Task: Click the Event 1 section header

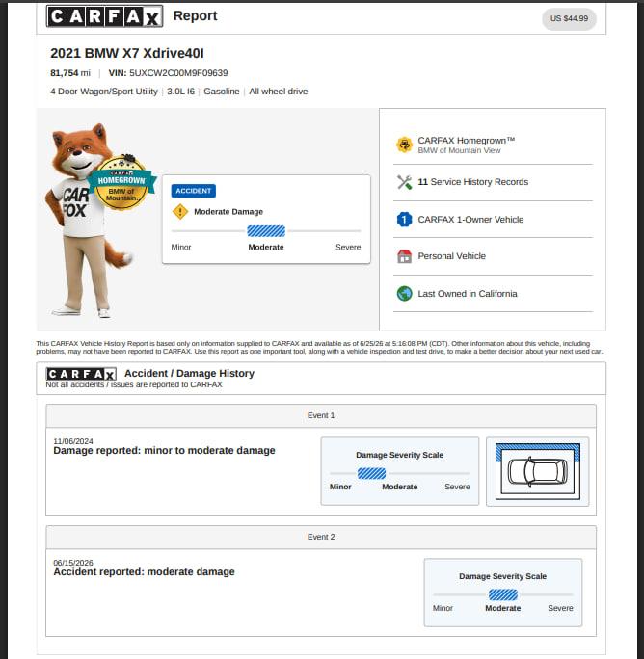Action: click(x=321, y=415)
